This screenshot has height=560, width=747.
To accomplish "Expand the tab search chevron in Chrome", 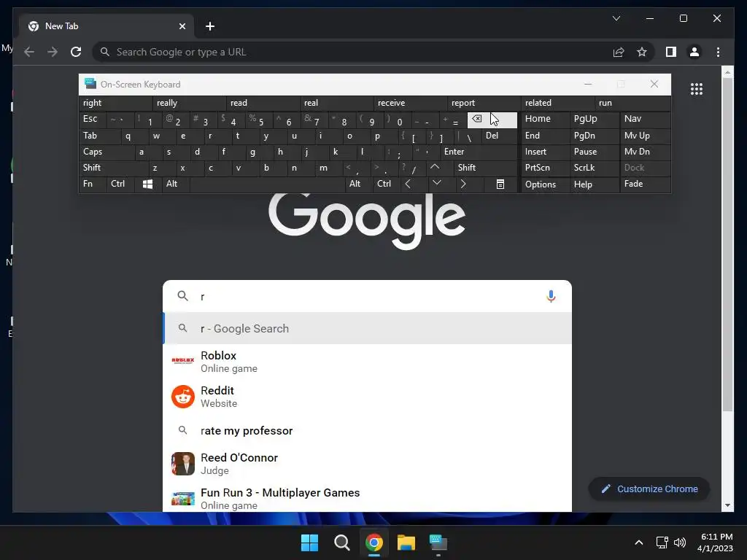I will tap(616, 18).
